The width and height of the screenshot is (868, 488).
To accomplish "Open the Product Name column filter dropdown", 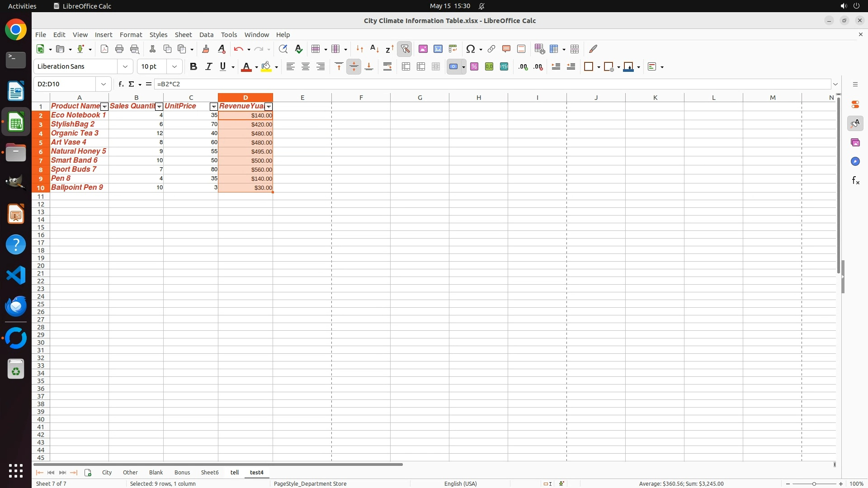I will [x=104, y=107].
